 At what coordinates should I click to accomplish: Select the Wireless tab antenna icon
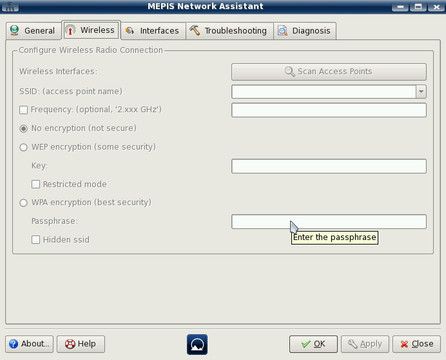(x=70, y=30)
